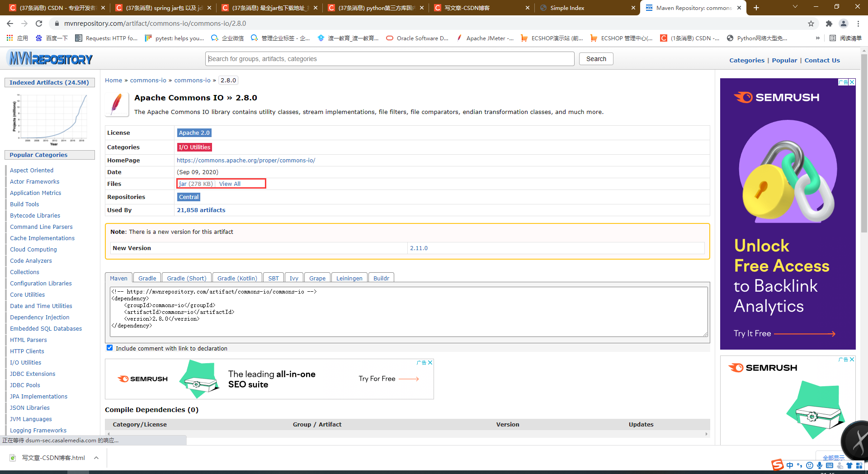The width and height of the screenshot is (868, 474).
Task: Click the Search button
Action: pyautogui.click(x=596, y=59)
